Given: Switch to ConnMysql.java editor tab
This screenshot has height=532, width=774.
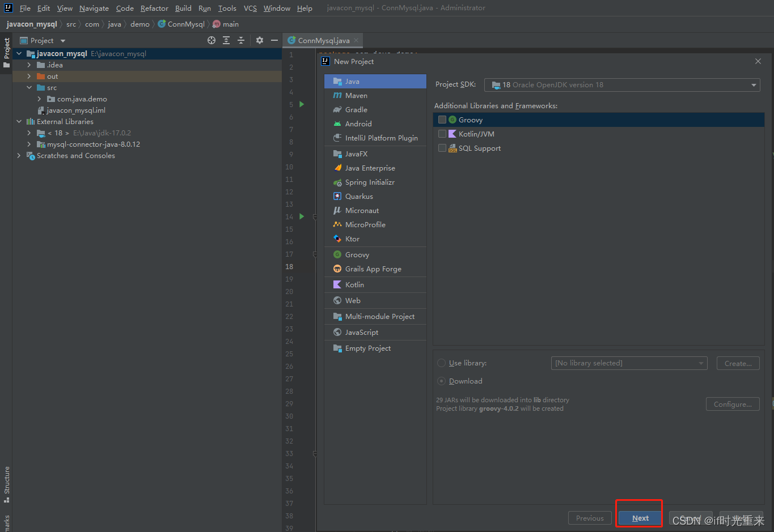Looking at the screenshot, I should point(324,41).
